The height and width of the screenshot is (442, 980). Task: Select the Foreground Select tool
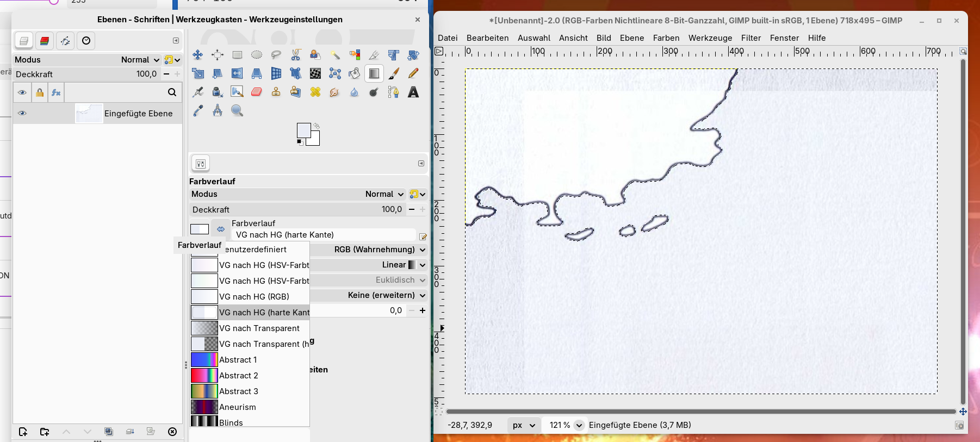click(x=315, y=55)
